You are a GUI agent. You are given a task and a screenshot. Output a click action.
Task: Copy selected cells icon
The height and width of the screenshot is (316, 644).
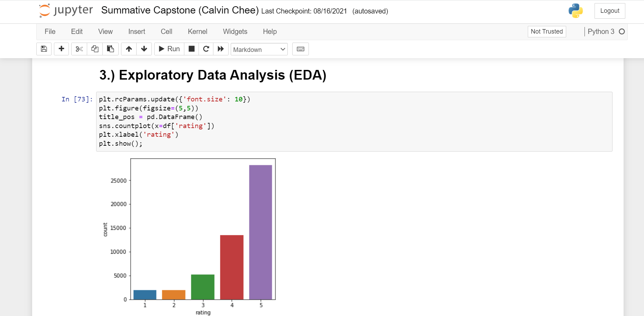(95, 49)
